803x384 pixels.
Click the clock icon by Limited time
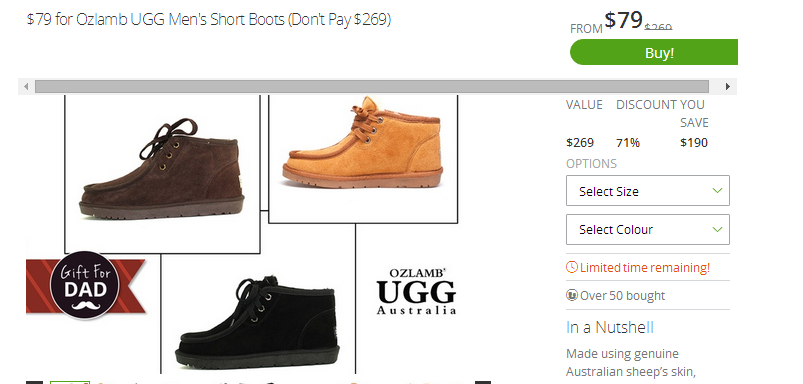coord(572,267)
